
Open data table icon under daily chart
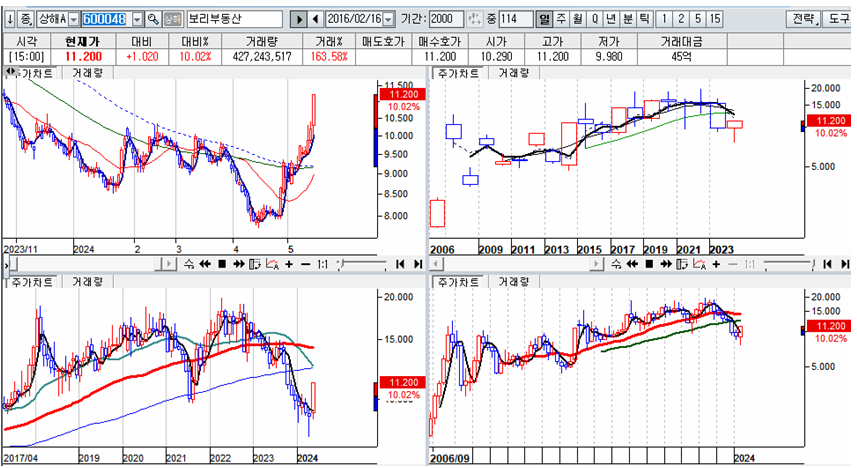click(255, 264)
